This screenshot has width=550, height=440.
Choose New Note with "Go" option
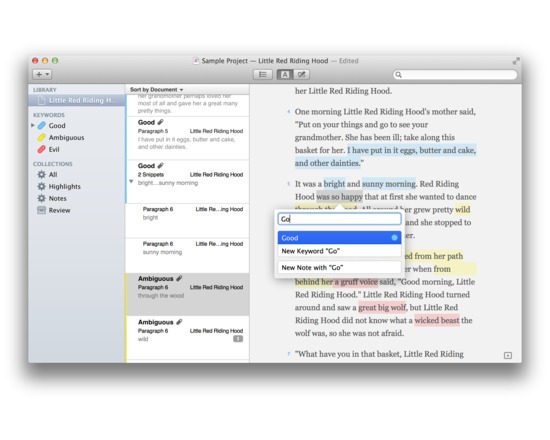(x=339, y=267)
